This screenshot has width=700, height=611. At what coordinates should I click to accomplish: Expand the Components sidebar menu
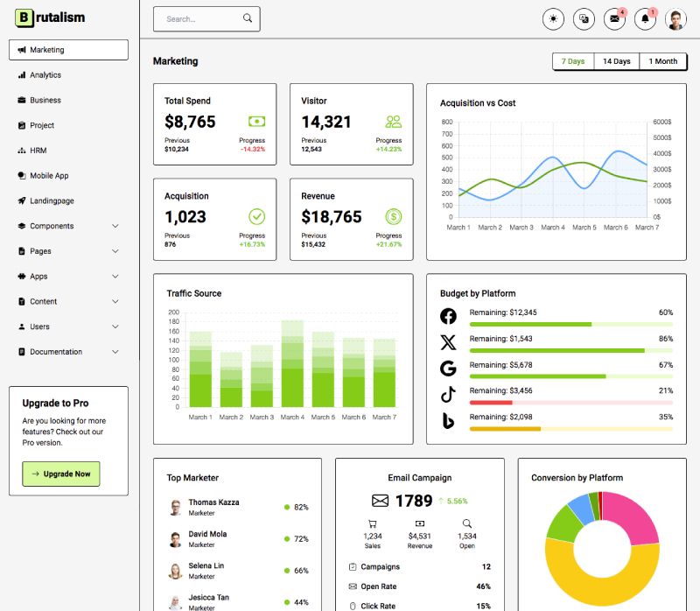tap(68, 226)
